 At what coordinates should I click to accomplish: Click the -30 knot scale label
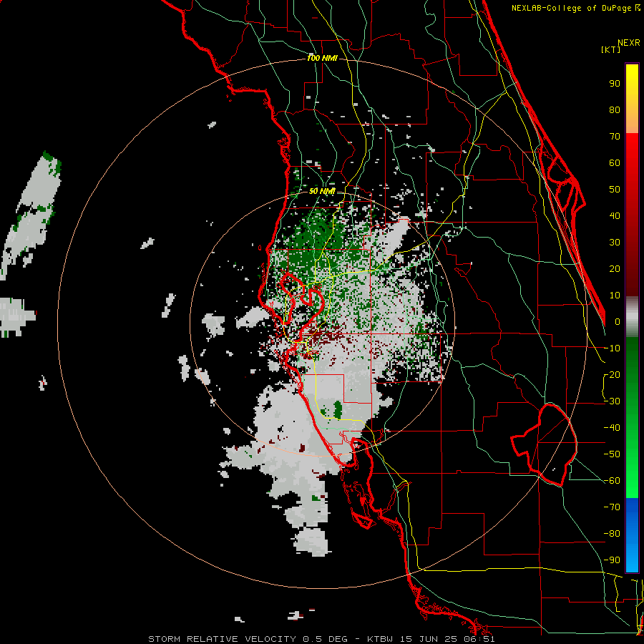[612, 401]
